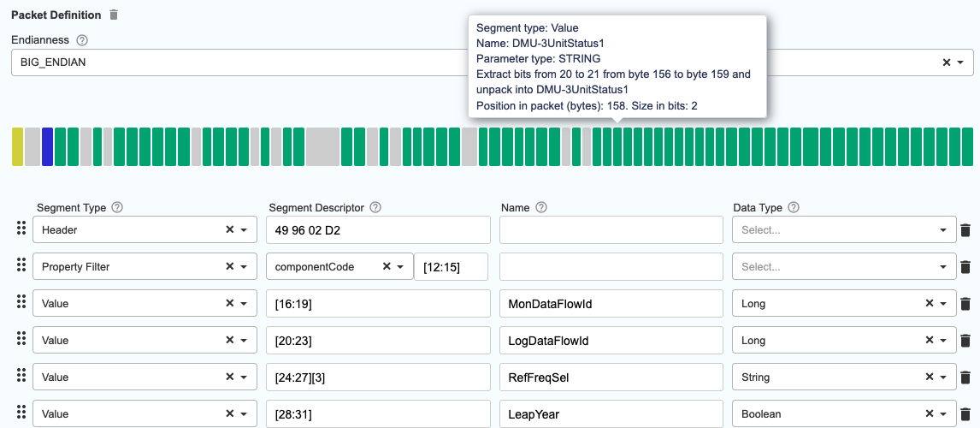Remove the LeapYear segment row
This screenshot has width=980, height=428.
click(965, 414)
